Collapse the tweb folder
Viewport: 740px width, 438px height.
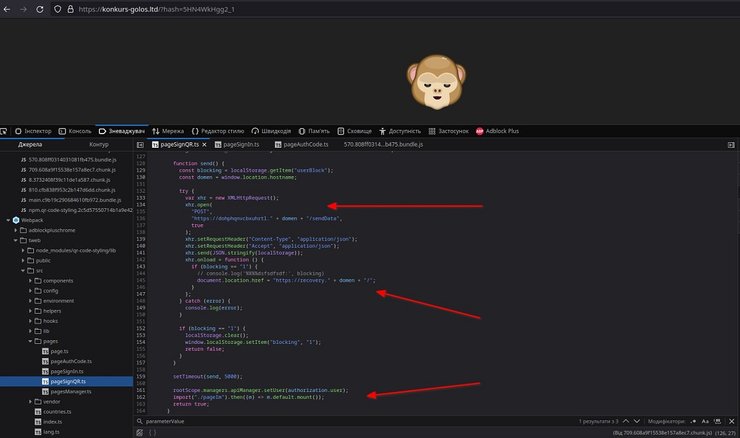16,240
